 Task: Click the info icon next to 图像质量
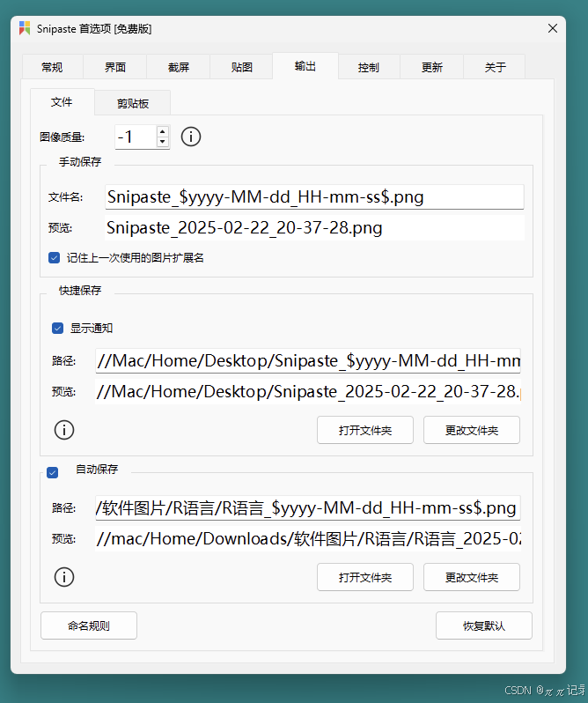coord(191,137)
